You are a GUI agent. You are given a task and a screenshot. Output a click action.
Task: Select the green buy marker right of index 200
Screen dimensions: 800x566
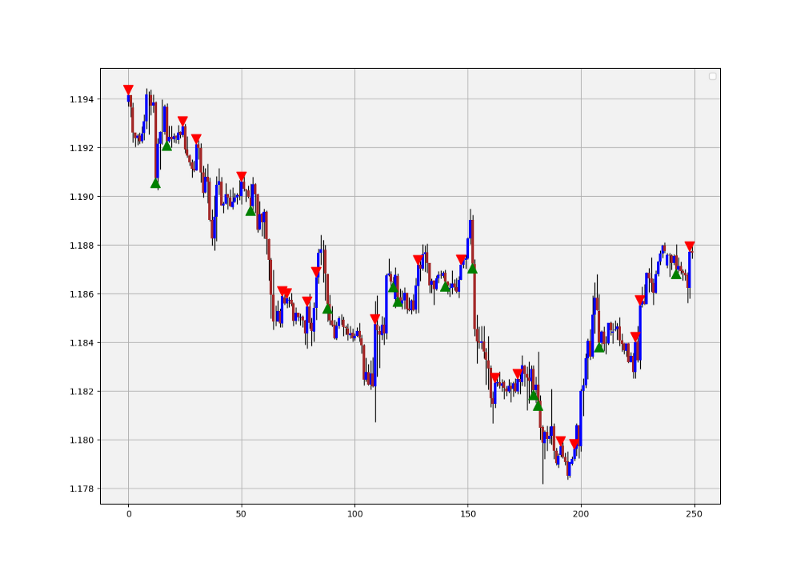pos(599,348)
